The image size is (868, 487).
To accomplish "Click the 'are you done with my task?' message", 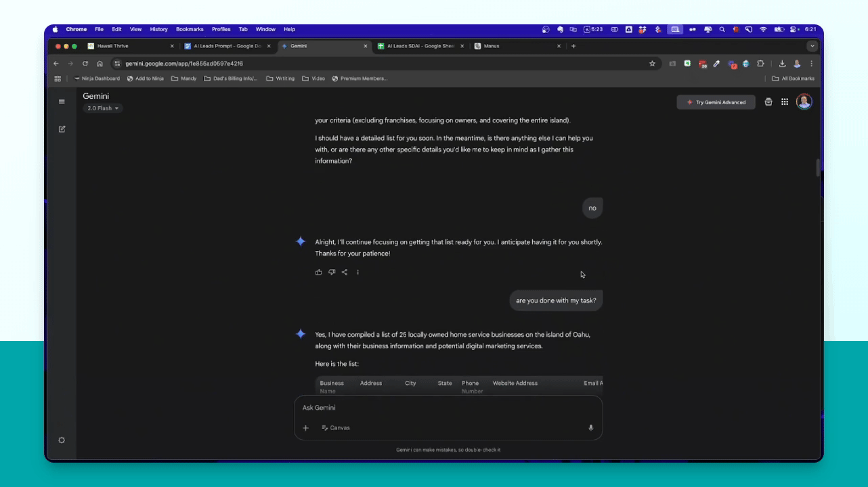I will point(556,300).
